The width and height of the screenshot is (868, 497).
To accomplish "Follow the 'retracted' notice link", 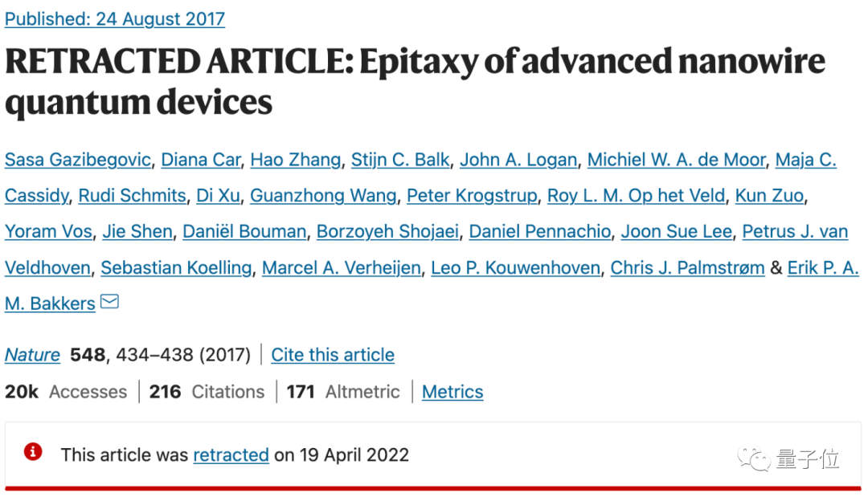I will (231, 454).
